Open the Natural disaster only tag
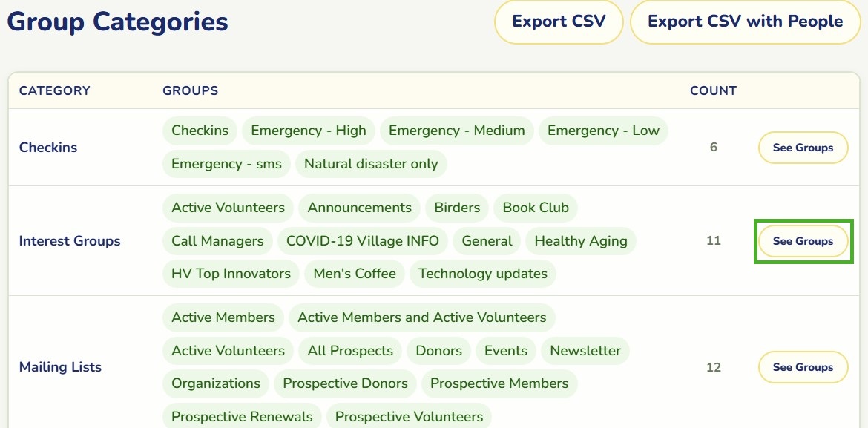This screenshot has width=868, height=428. (371, 164)
